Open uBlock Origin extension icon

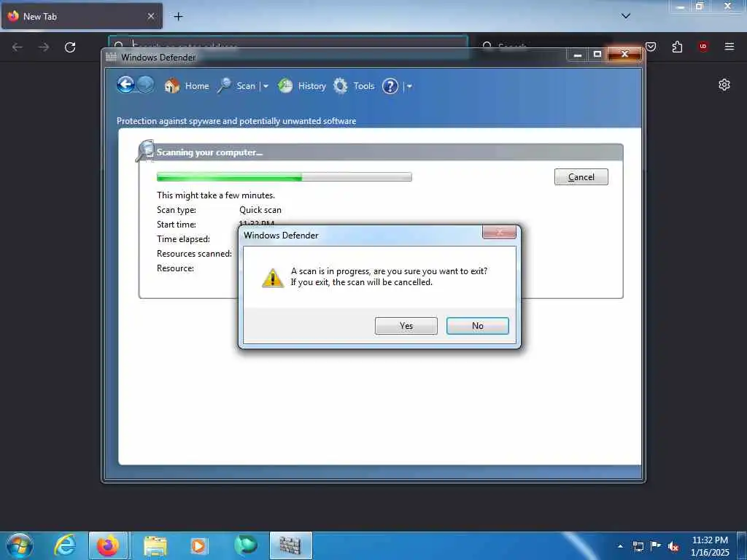point(703,46)
